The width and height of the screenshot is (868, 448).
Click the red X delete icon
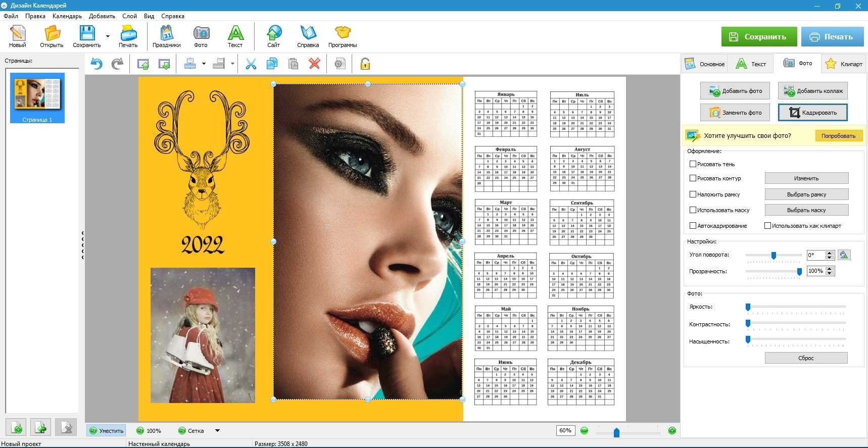[x=314, y=64]
